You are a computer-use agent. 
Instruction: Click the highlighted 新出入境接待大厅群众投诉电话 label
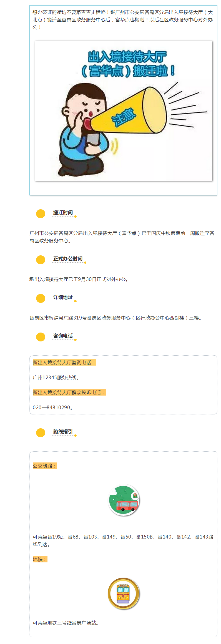click(x=69, y=392)
